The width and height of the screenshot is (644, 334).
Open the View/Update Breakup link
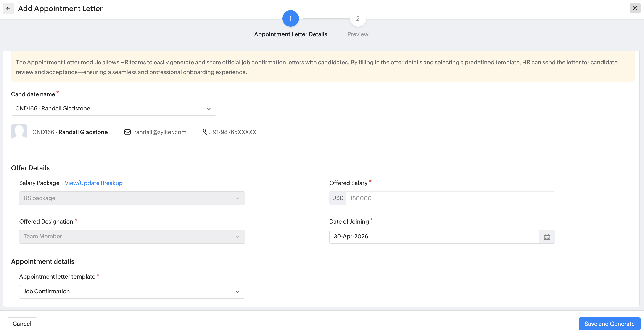[93, 183]
